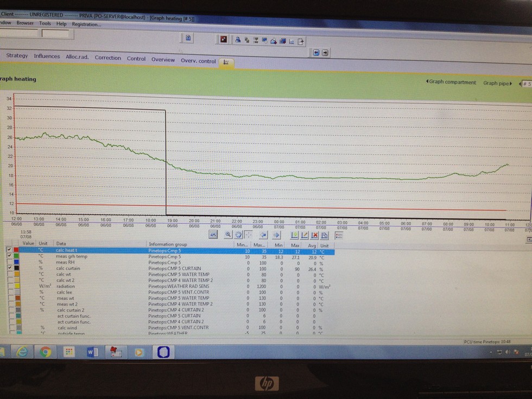This screenshot has height=399, width=532.
Task: Enable the meas RH checkbox
Action: tap(9, 262)
